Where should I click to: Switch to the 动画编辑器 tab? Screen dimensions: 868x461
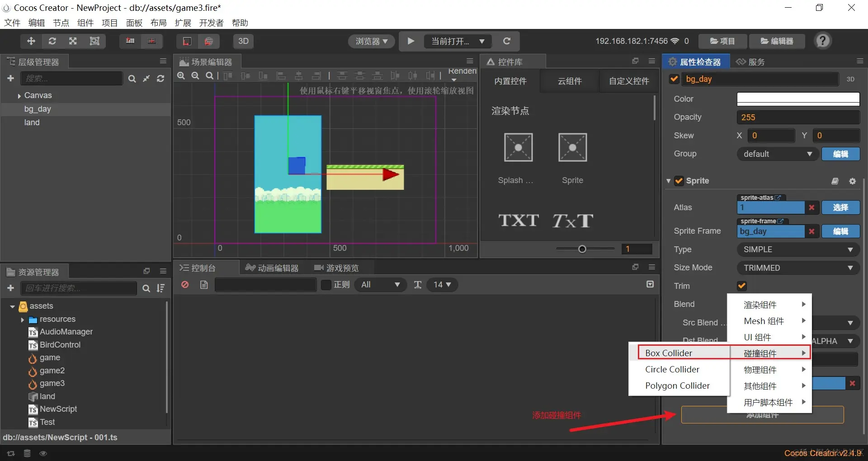[x=272, y=268]
